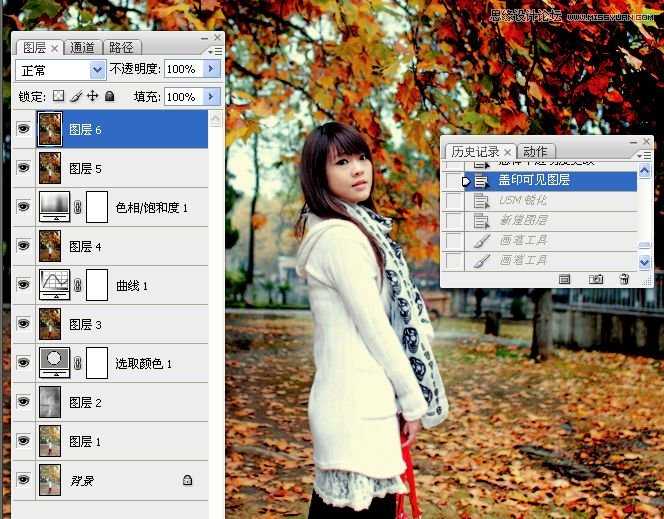
Task: Open the 填充 fill slider arrow
Action: (212, 97)
